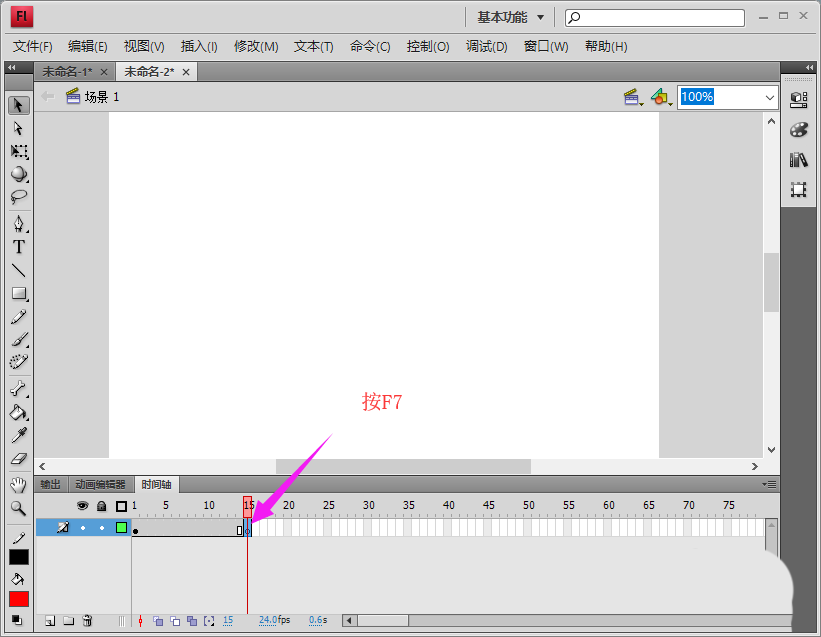Toggle green outline square of layer
The width and height of the screenshot is (821, 637).
pyautogui.click(x=121, y=528)
